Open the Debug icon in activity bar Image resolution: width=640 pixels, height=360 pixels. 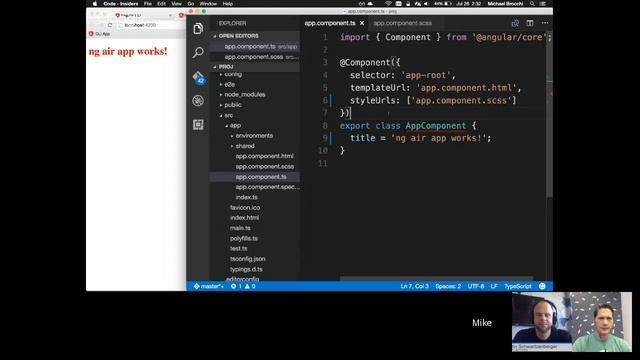point(198,101)
